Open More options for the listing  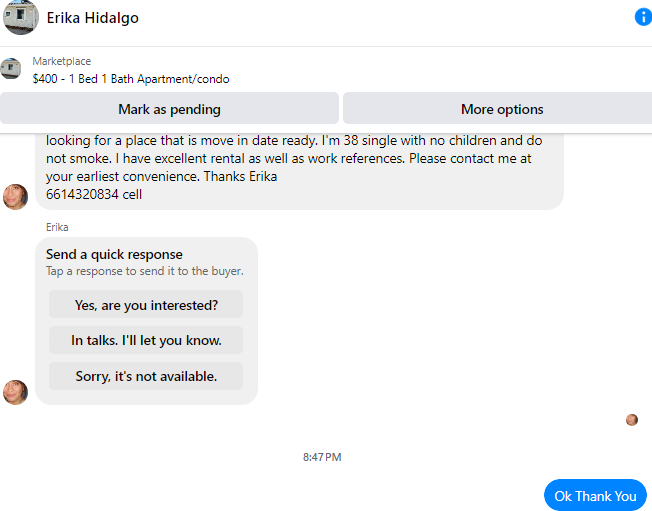(x=502, y=109)
